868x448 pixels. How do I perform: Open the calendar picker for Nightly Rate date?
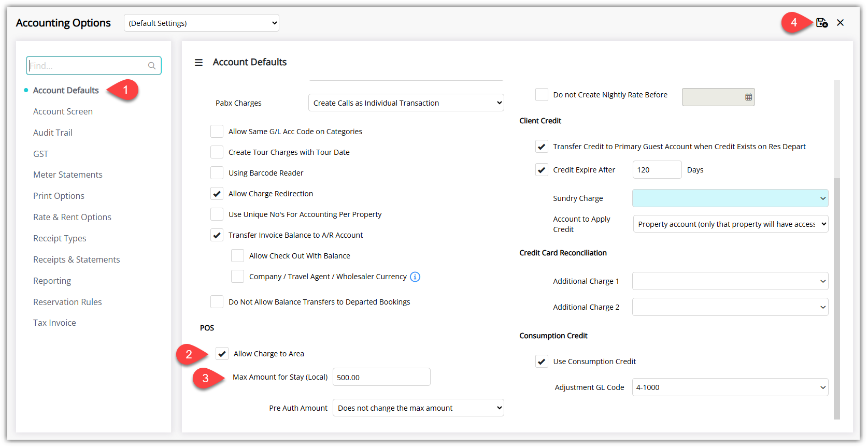tap(748, 97)
